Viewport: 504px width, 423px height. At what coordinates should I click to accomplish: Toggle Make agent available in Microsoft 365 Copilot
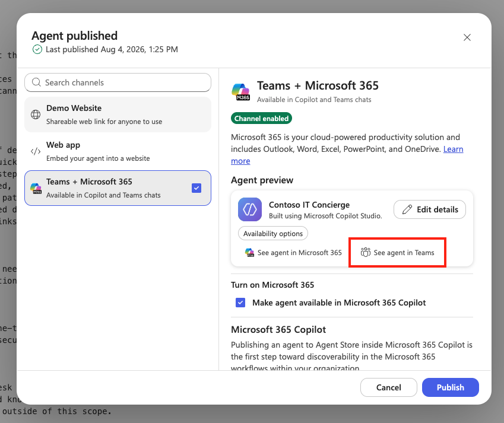(x=240, y=303)
